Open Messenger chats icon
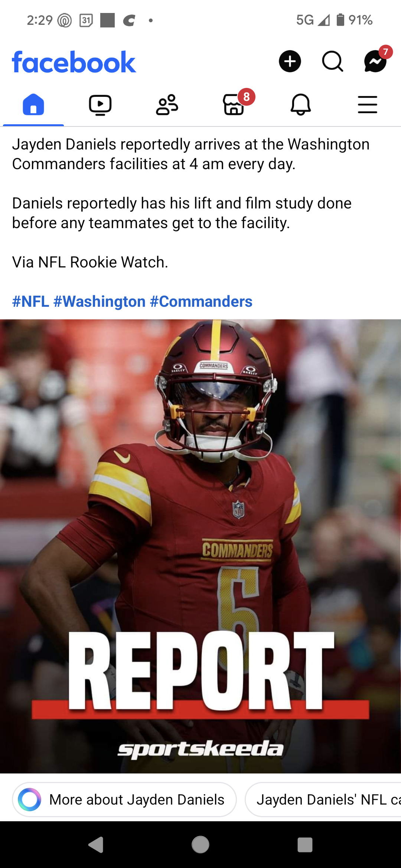The height and width of the screenshot is (868, 401). click(376, 61)
